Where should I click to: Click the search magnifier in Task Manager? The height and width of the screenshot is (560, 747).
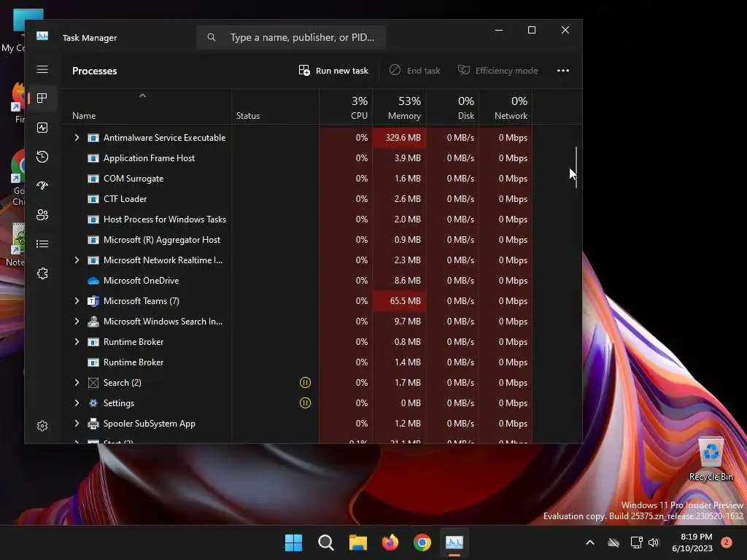point(212,37)
